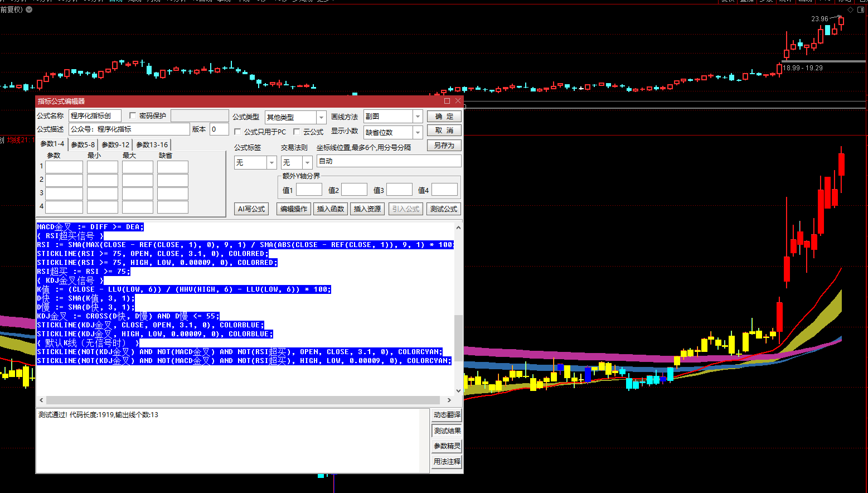This screenshot has height=493, width=868.
Task: Open the 显示小数 dropdown showing 缺省位数
Action: tap(418, 132)
